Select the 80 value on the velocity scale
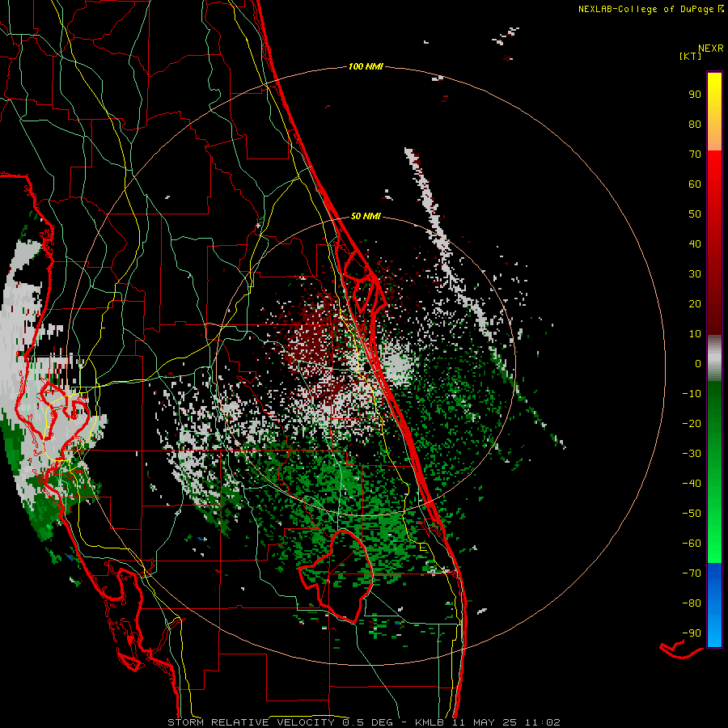The image size is (728, 728). coord(695,125)
